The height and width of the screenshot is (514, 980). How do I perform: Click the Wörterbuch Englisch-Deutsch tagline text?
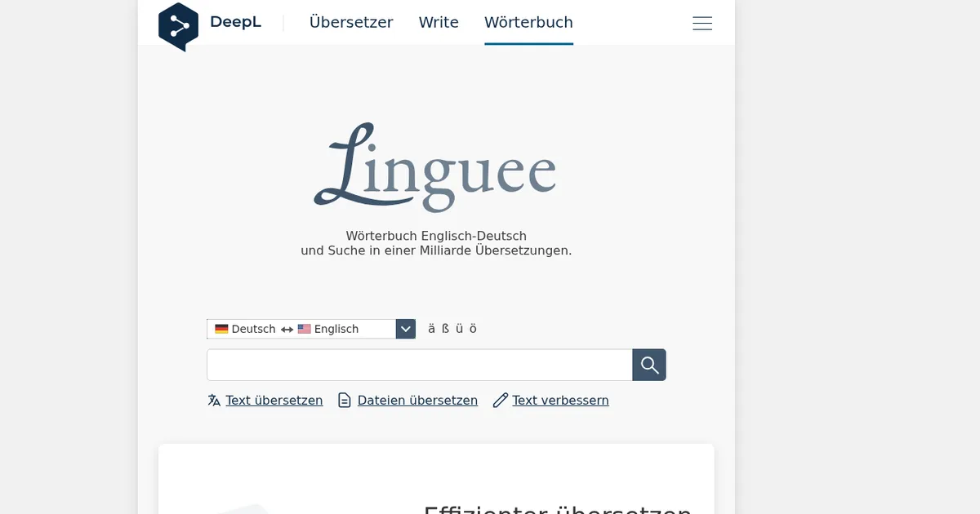436,236
